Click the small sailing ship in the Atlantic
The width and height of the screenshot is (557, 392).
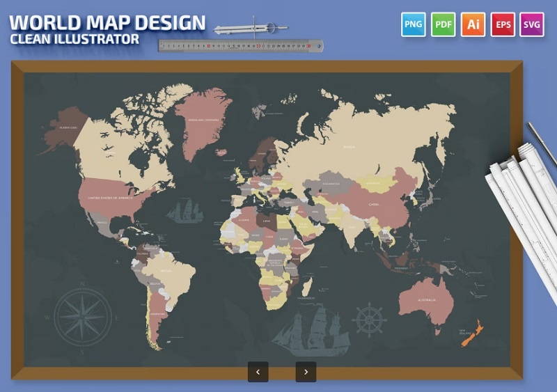(x=184, y=210)
